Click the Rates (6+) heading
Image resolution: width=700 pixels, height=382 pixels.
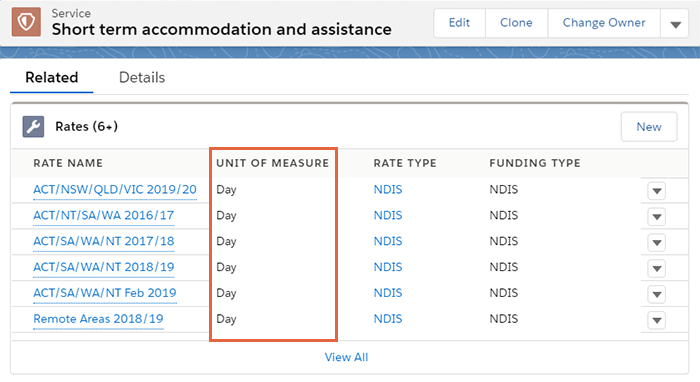tap(87, 127)
